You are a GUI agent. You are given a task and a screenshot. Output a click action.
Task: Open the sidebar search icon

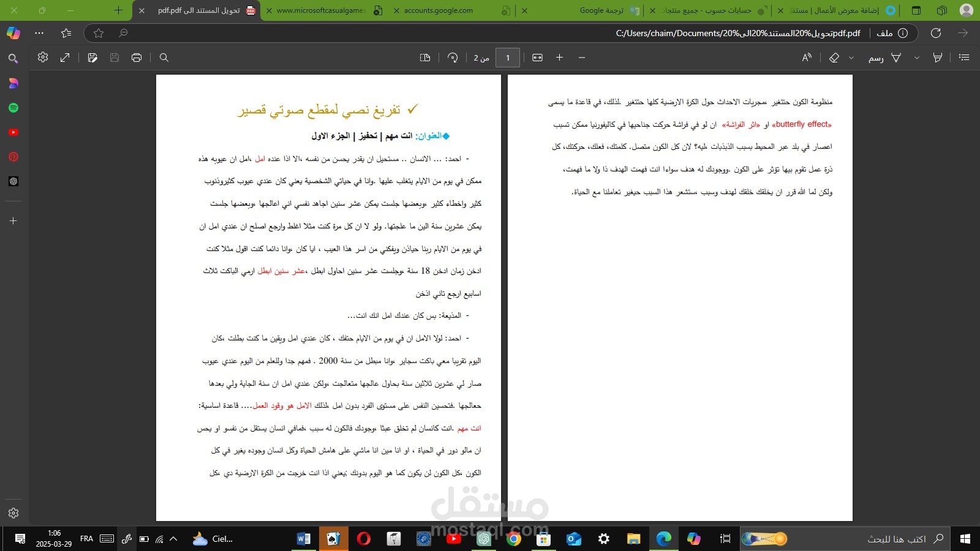(13, 59)
